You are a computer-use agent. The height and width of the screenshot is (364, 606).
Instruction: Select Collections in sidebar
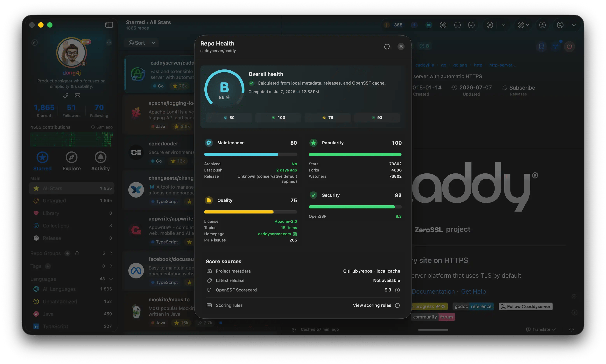coord(71,225)
